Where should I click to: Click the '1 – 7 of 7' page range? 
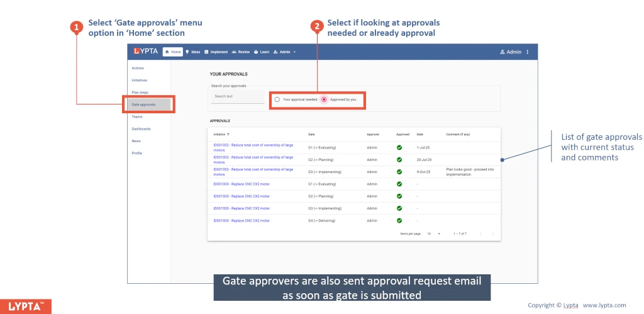point(460,233)
